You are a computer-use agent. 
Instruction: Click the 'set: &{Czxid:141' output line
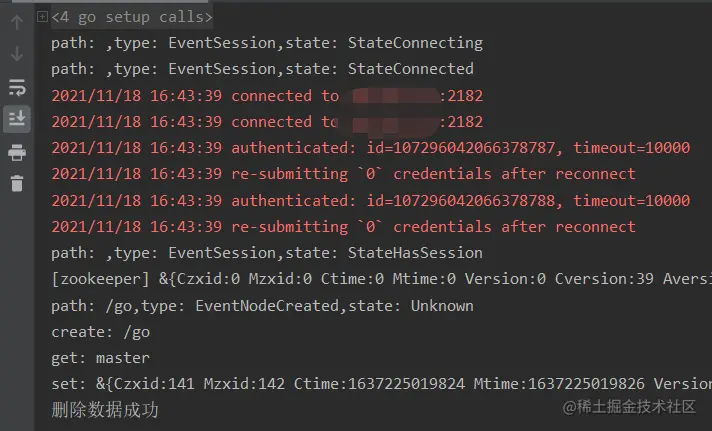click(381, 384)
